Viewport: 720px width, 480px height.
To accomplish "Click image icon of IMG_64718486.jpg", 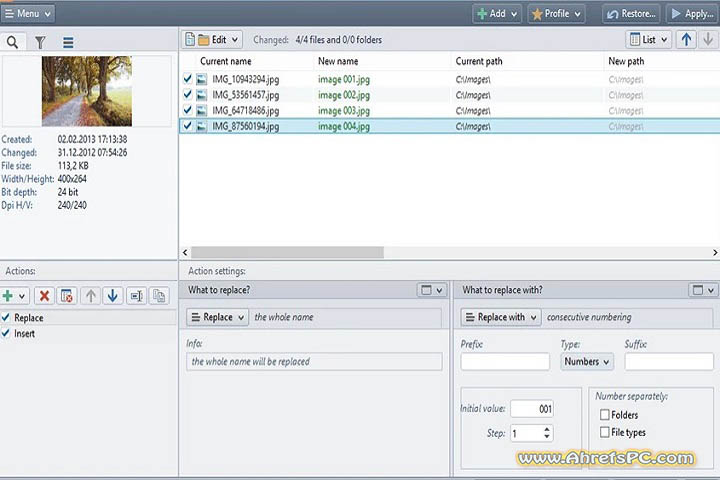I will 202,111.
